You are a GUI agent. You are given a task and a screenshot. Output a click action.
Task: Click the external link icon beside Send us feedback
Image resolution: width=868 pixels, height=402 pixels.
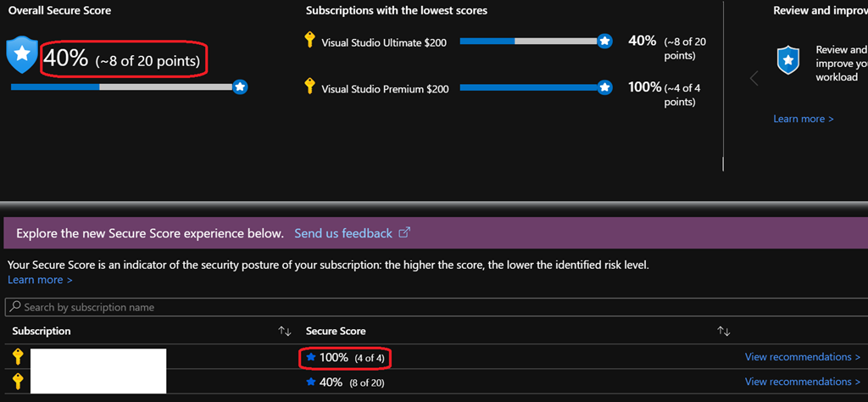[404, 233]
